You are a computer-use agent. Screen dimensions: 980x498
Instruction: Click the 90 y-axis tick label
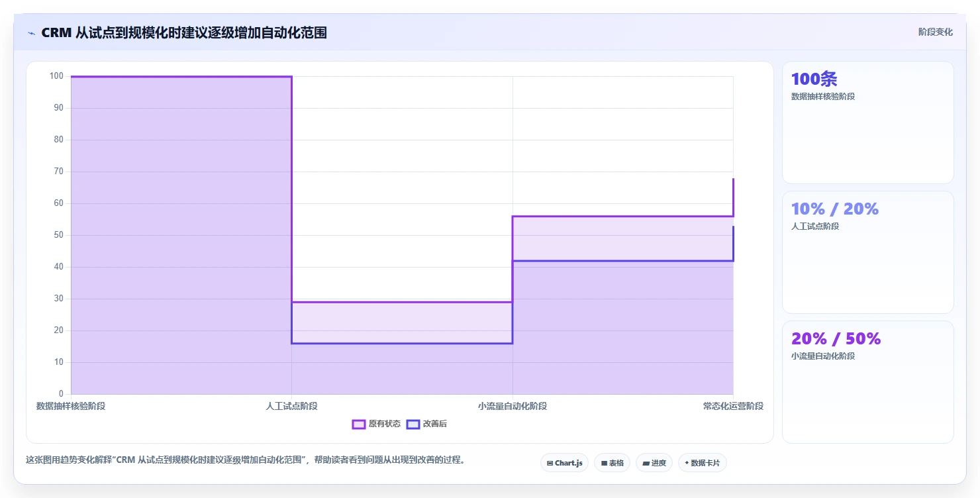(x=59, y=108)
